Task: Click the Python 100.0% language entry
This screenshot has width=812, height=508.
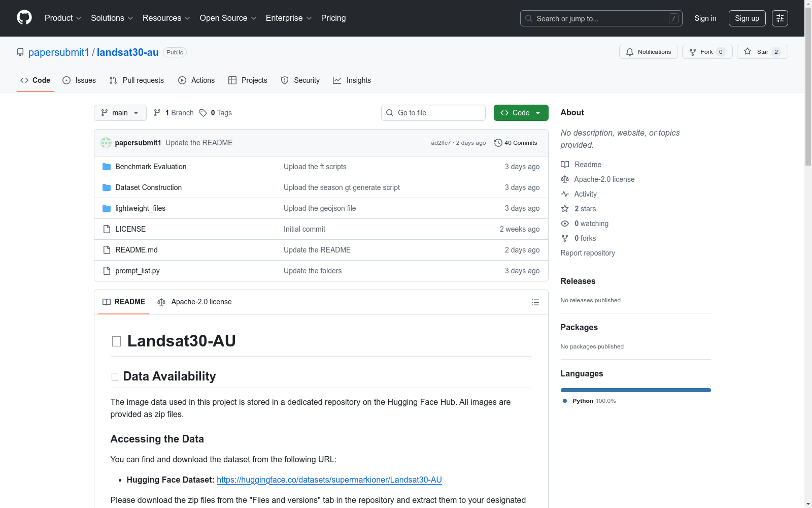Action: (x=589, y=401)
